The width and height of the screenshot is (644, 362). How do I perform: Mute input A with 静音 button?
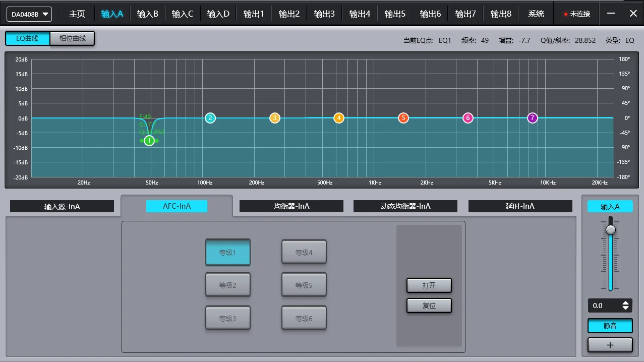pyautogui.click(x=610, y=326)
